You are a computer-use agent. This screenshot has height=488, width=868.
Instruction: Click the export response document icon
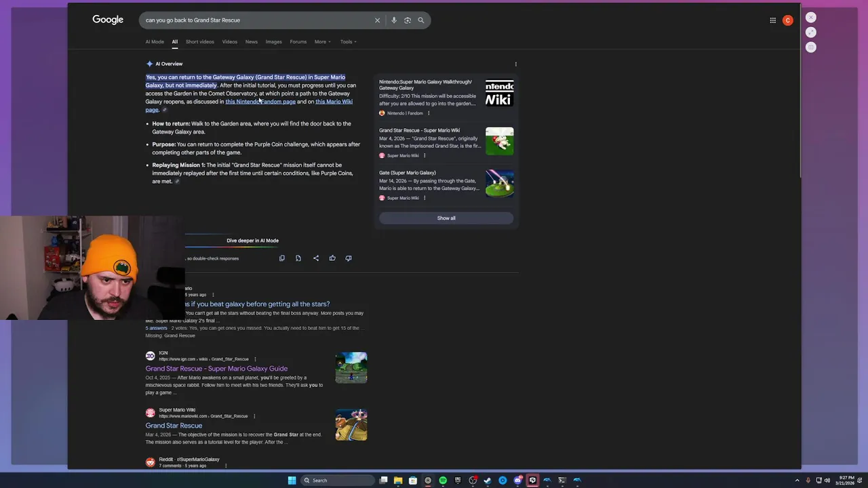(298, 258)
